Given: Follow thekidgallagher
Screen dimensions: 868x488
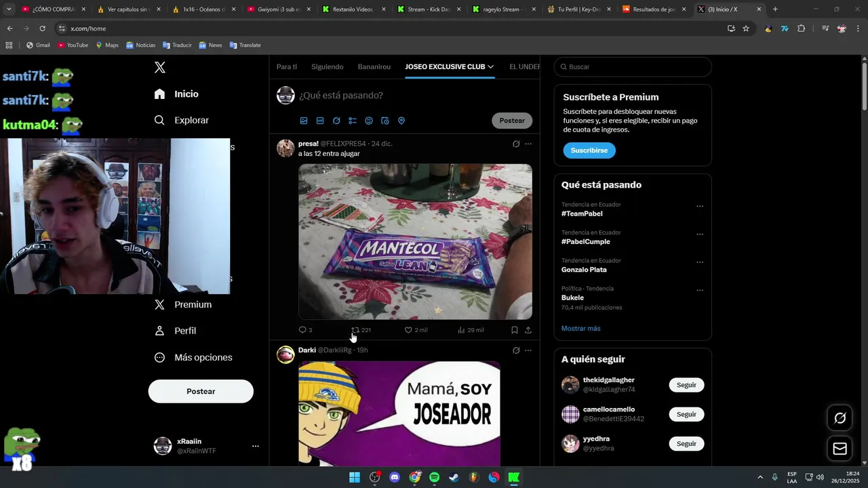Looking at the screenshot, I should (686, 385).
